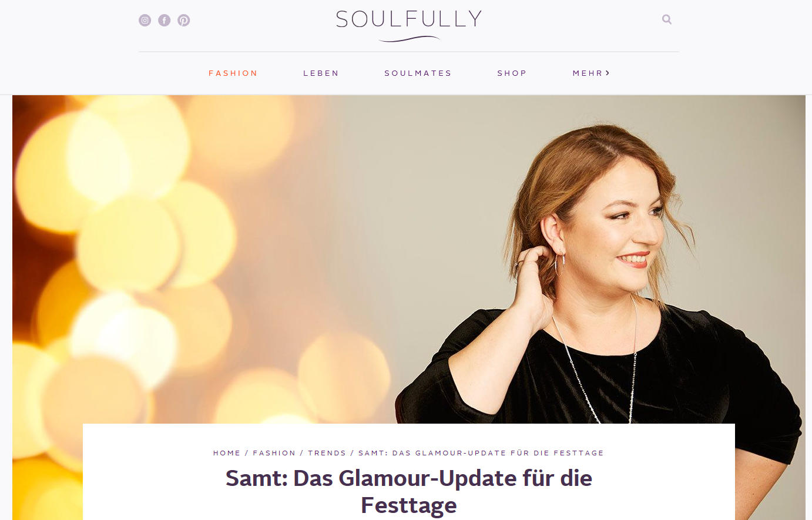Click the curved swoosh under the logo

[410, 39]
